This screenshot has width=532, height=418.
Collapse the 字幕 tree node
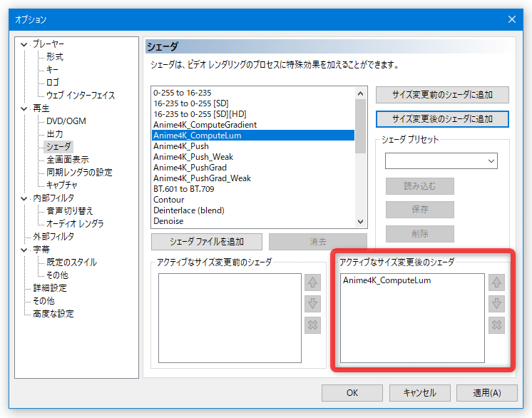pyautogui.click(x=24, y=250)
